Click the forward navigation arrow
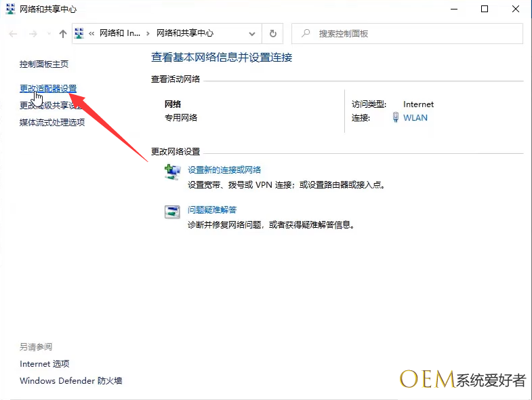Viewport: 532px width, 400px height. [x=33, y=34]
